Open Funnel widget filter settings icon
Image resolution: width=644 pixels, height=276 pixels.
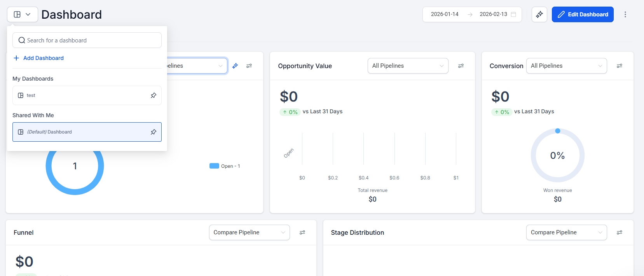[302, 232]
